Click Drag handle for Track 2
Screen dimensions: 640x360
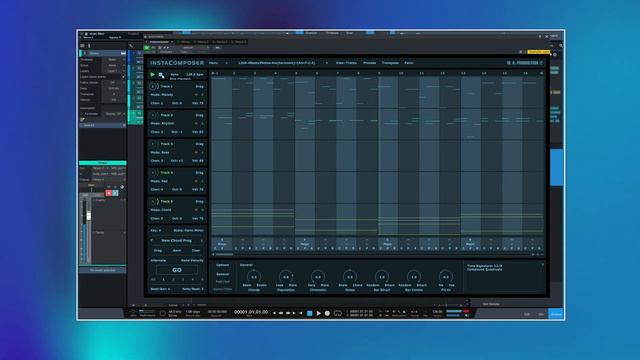pyautogui.click(x=199, y=115)
